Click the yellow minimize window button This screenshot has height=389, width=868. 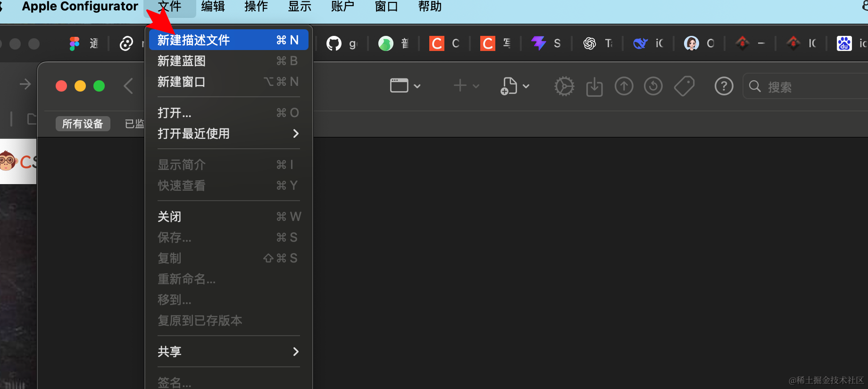[80, 86]
